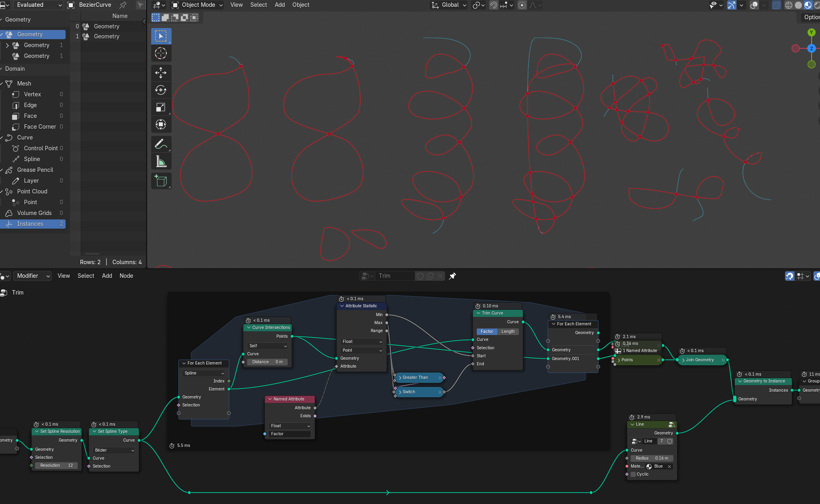Switch to material preview shading

808,5
